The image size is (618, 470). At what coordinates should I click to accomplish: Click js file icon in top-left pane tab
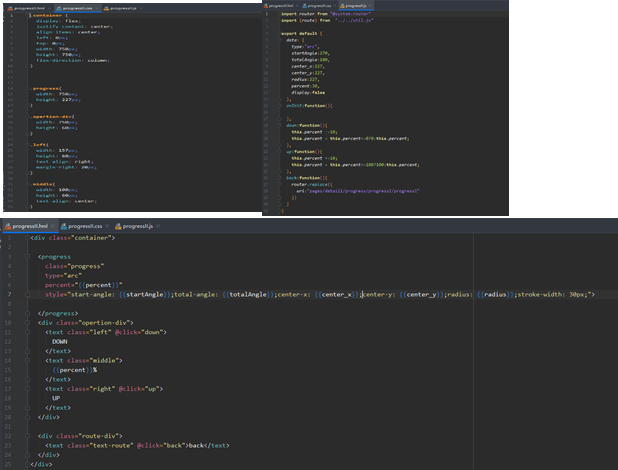click(106, 8)
